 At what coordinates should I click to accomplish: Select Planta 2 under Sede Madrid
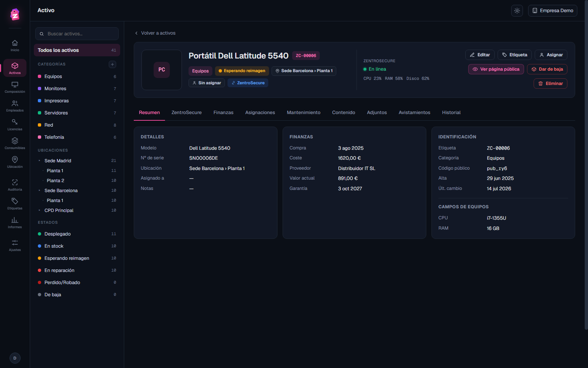point(77,181)
